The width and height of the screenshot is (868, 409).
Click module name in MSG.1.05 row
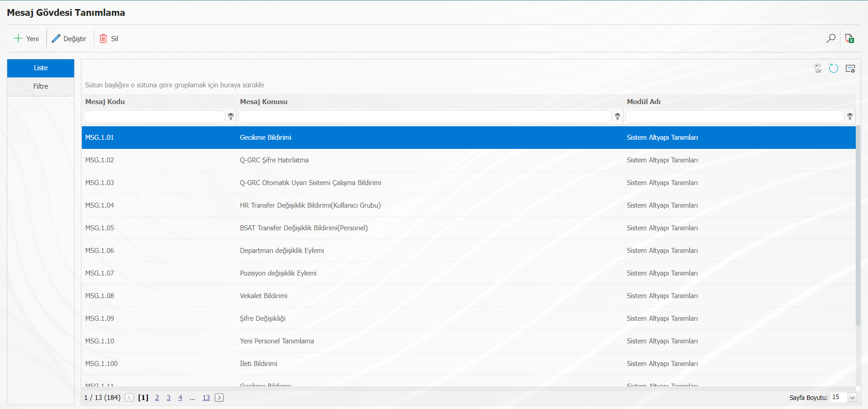(662, 228)
